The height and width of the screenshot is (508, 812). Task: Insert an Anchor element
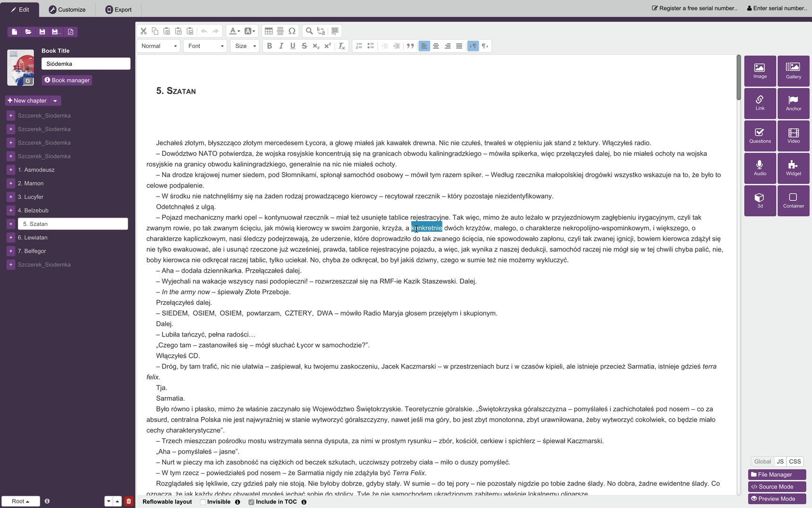pos(794,103)
